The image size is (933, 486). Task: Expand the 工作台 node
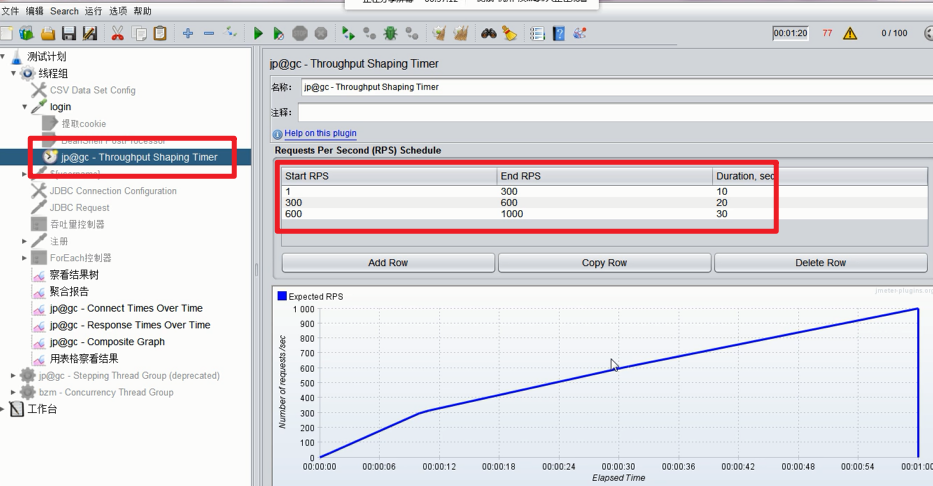pyautogui.click(x=3, y=409)
